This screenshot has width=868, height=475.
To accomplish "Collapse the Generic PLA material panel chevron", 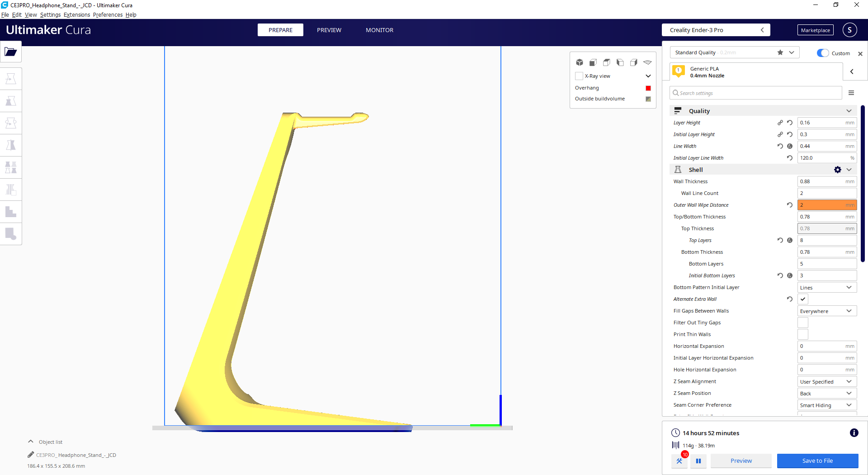I will [852, 71].
